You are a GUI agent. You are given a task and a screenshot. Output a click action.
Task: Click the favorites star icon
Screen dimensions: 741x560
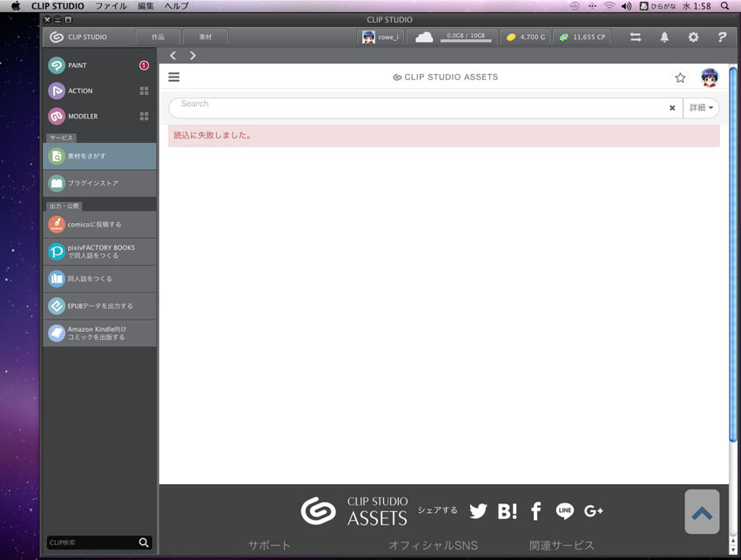tap(680, 78)
